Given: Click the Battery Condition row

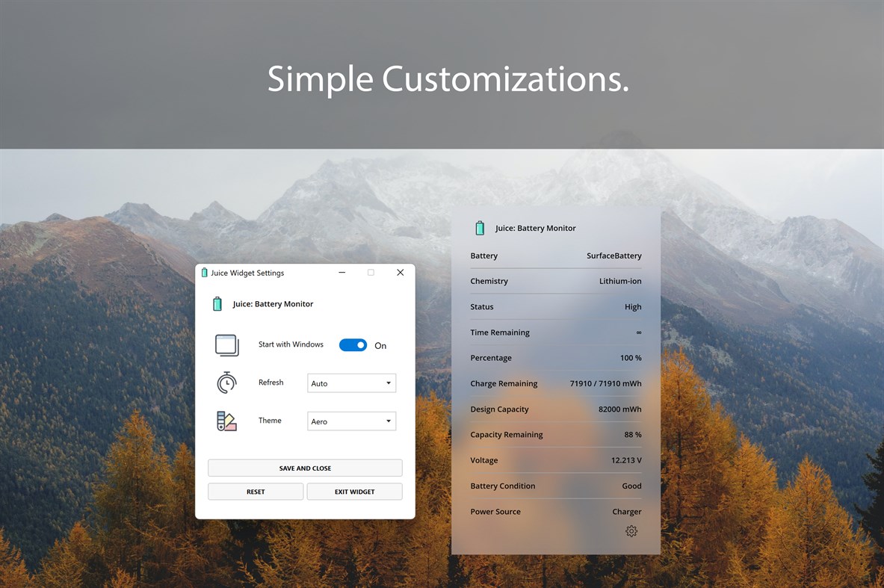Looking at the screenshot, I should point(556,486).
